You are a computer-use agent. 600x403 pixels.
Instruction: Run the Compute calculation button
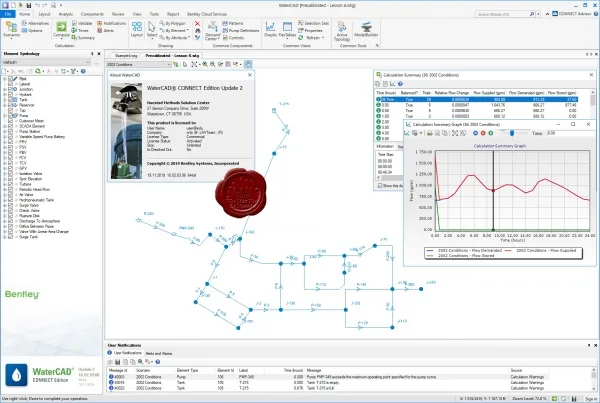click(x=61, y=29)
